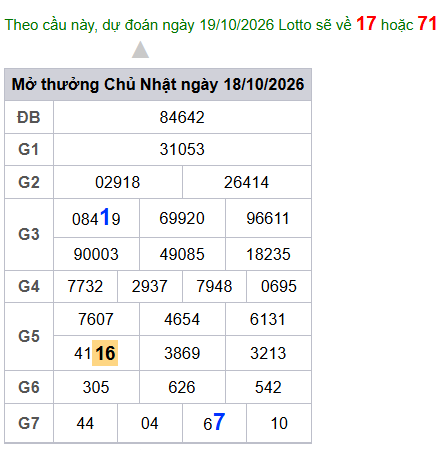Click the G4 value 2937
447x450 pixels.
coord(150,286)
